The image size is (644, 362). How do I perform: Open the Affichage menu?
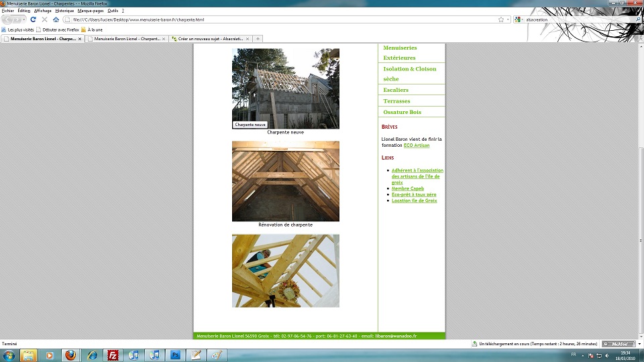click(43, 11)
